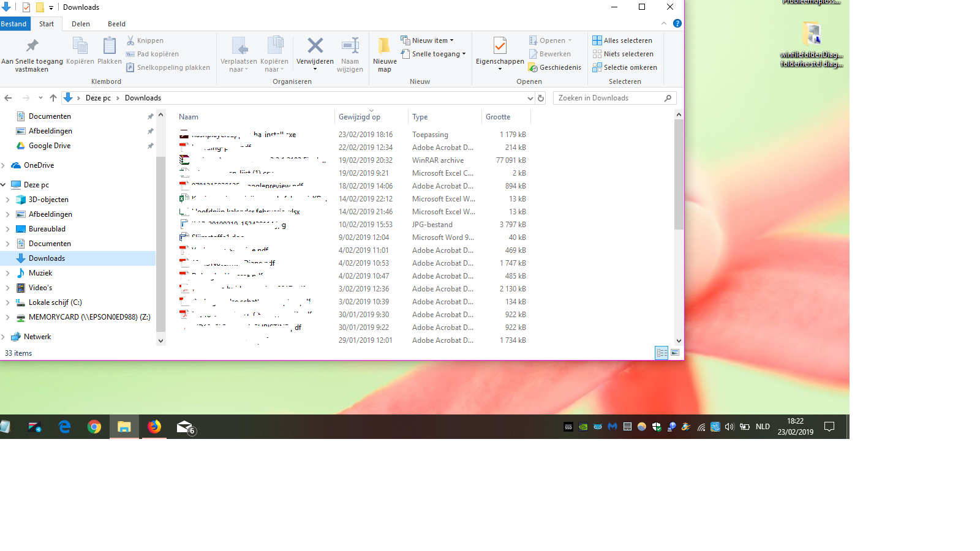Screen dimensions: 980x551
Task: Select Video's in navigation pane
Action: click(40, 288)
